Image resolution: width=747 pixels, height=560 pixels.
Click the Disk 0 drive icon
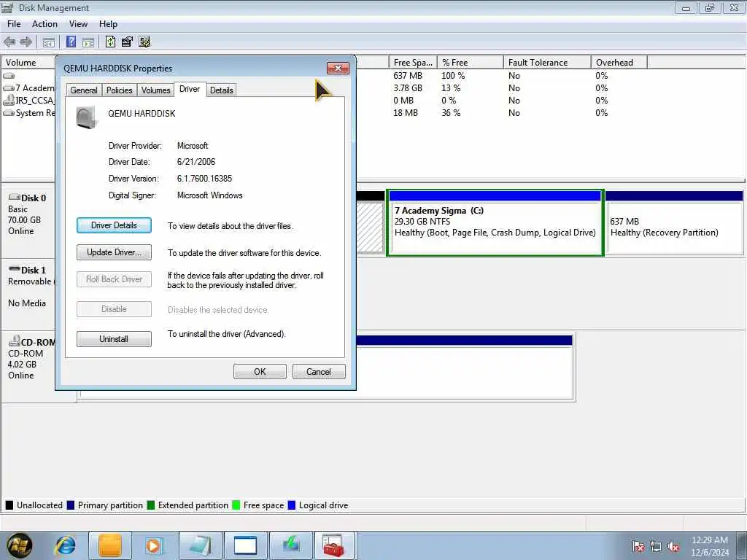(x=14, y=197)
